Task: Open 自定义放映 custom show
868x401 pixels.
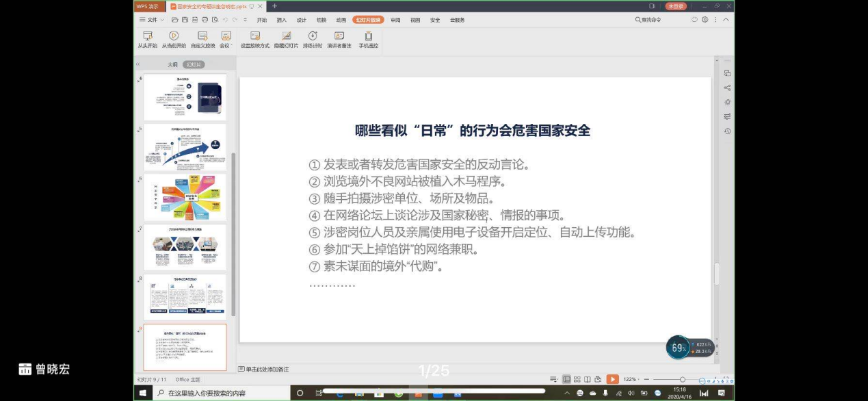Action: (x=202, y=36)
